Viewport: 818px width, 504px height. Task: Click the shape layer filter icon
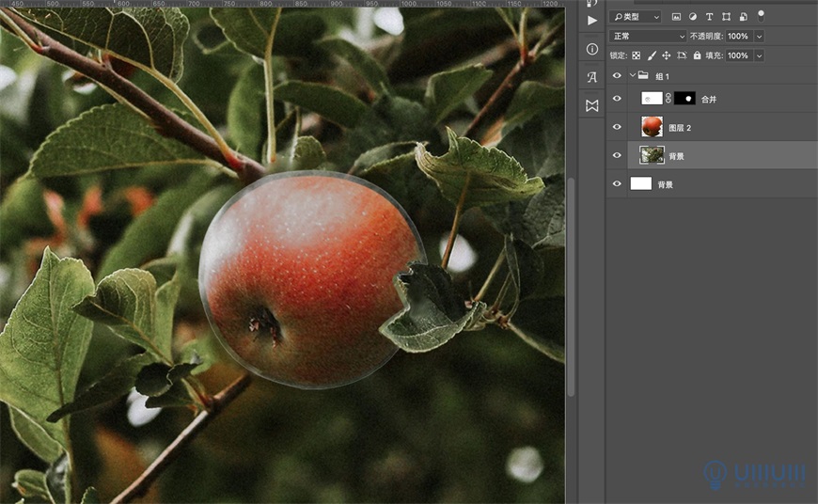click(x=726, y=17)
